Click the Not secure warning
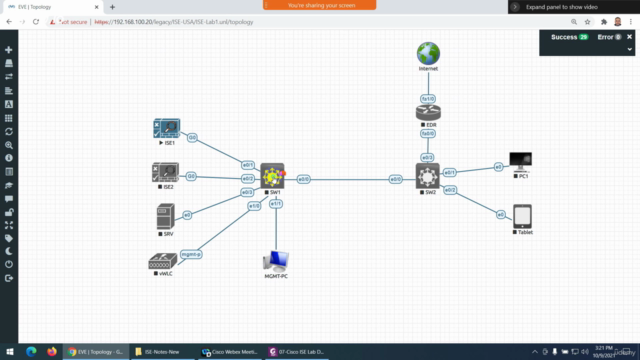This screenshot has height=360, width=640. [68, 22]
